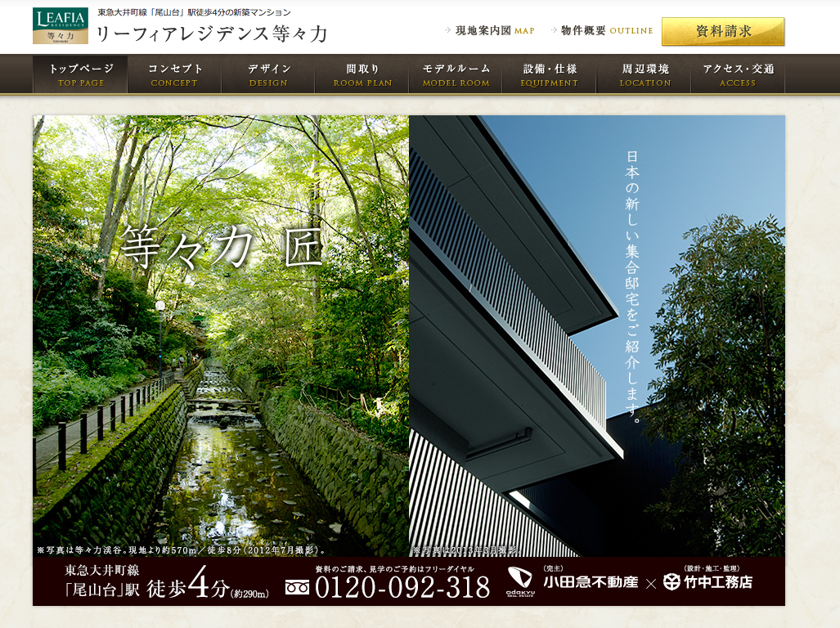This screenshot has width=840, height=628.
Task: Navigate to 設備・仕様 EQUIPMENT
Action: 550,74
